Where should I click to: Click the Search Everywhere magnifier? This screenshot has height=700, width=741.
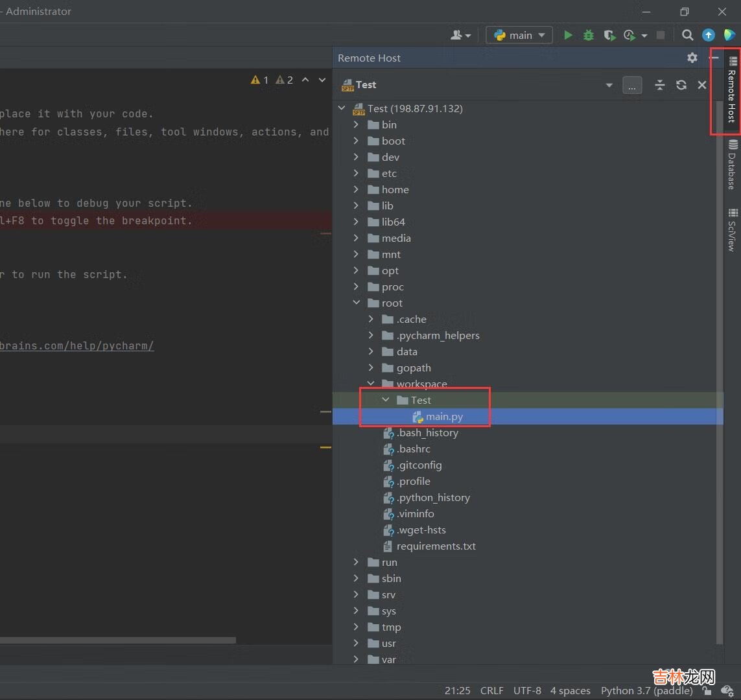tap(688, 35)
